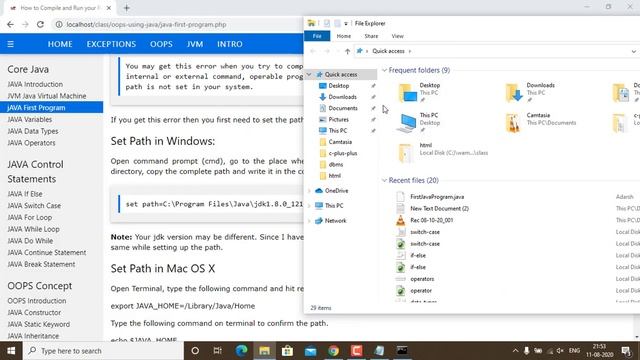Open JAVA While Loop link

tap(33, 229)
